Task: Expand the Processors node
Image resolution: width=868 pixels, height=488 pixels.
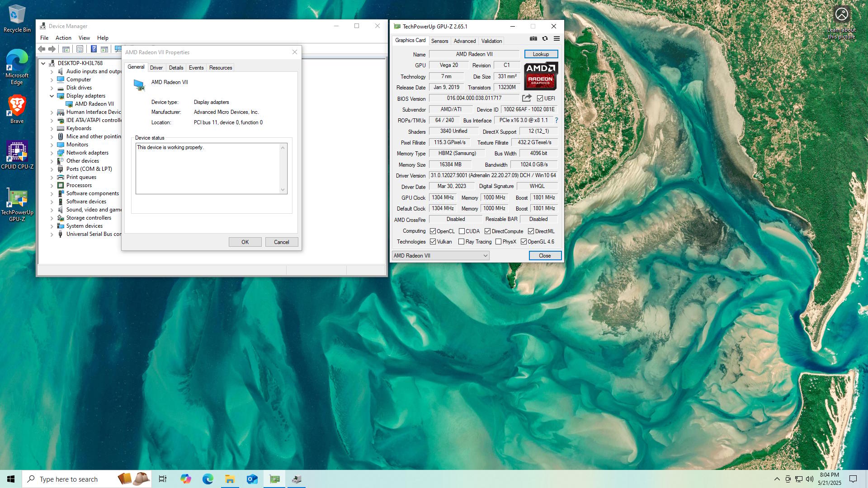Action: (x=52, y=185)
